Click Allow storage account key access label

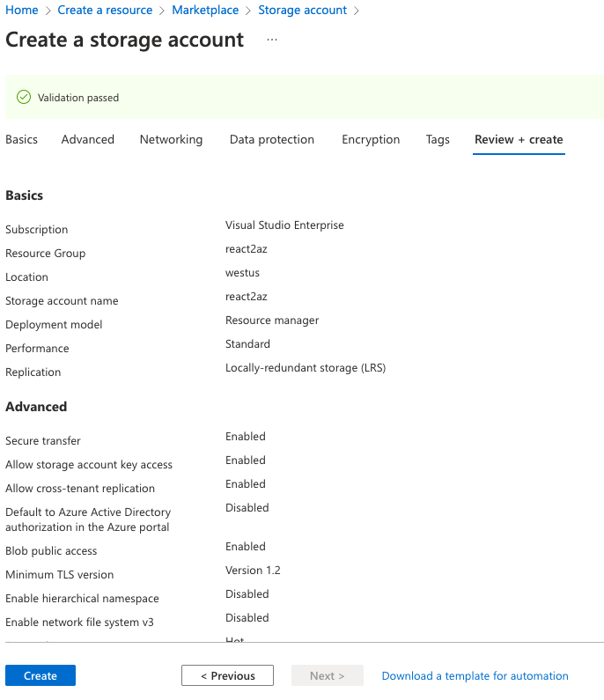[89, 464]
